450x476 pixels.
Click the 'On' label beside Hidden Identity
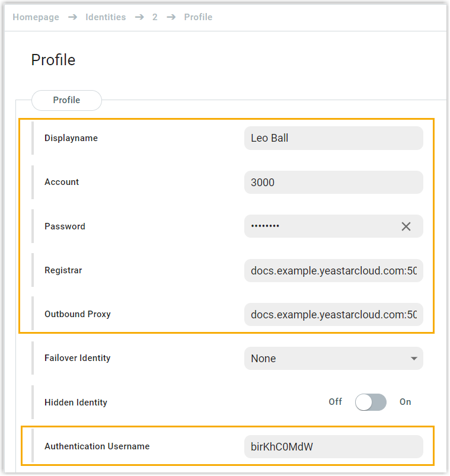[405, 402]
